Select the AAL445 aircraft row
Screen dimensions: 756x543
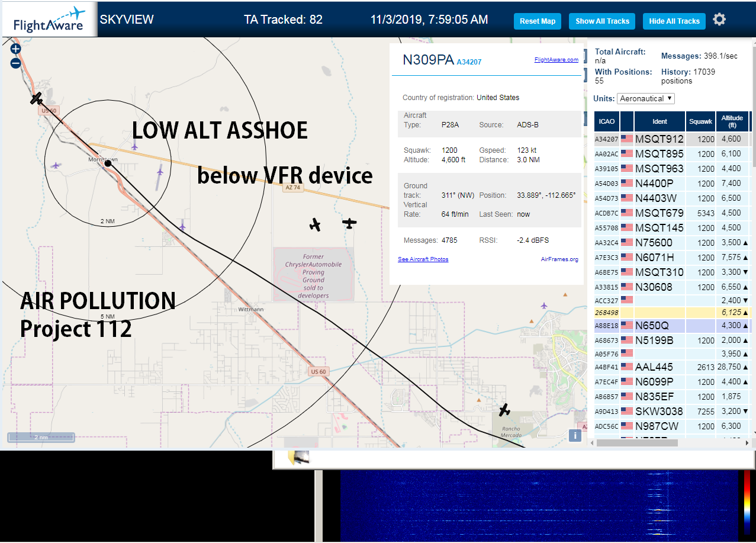point(673,367)
